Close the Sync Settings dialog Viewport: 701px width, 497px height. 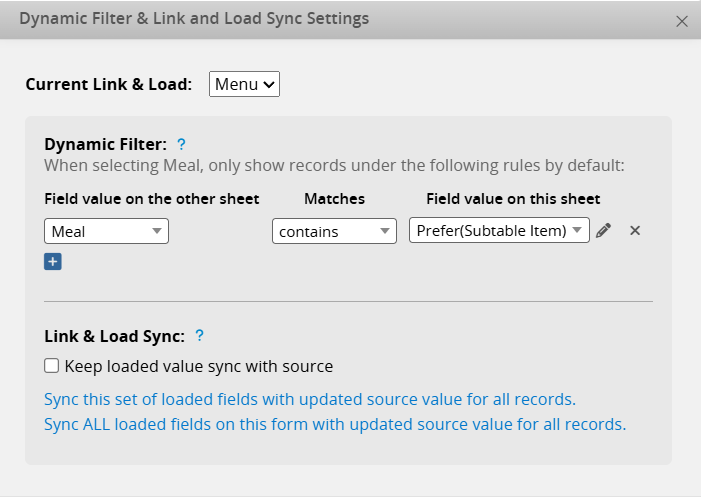click(682, 21)
